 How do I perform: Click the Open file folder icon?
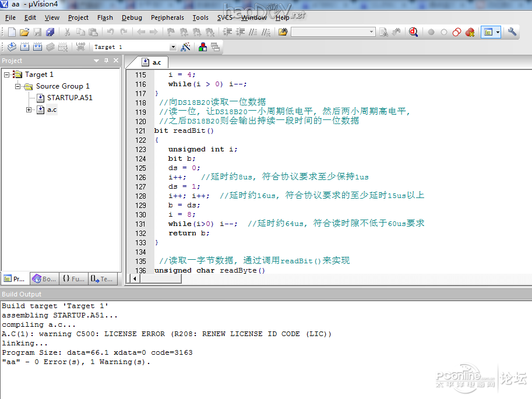click(24, 32)
